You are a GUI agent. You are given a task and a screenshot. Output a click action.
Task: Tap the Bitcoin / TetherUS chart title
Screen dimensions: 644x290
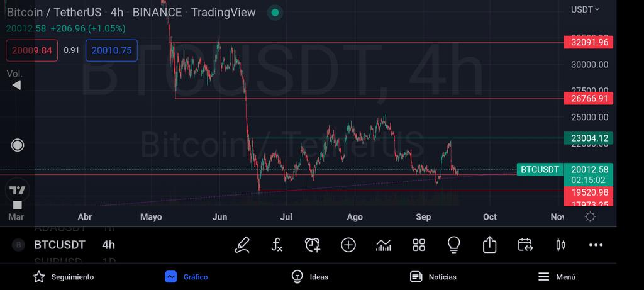(x=54, y=13)
